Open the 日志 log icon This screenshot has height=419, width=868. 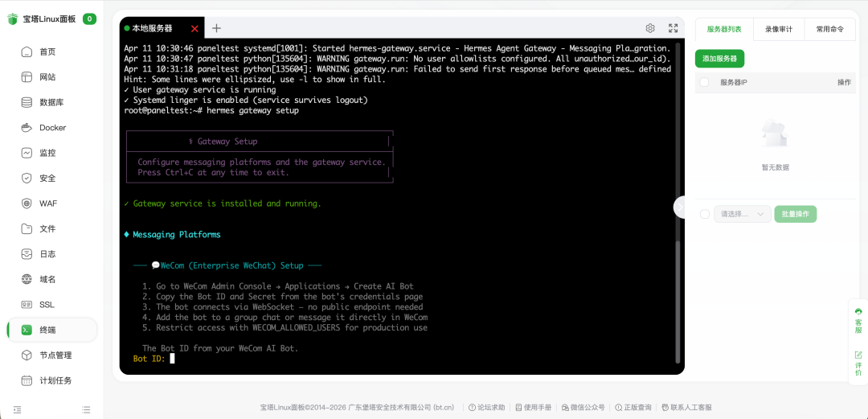point(27,254)
